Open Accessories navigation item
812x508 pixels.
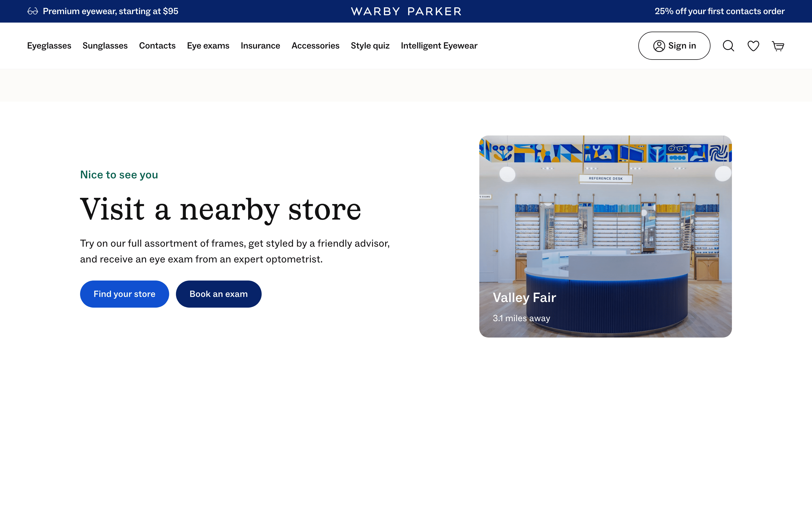pos(315,46)
